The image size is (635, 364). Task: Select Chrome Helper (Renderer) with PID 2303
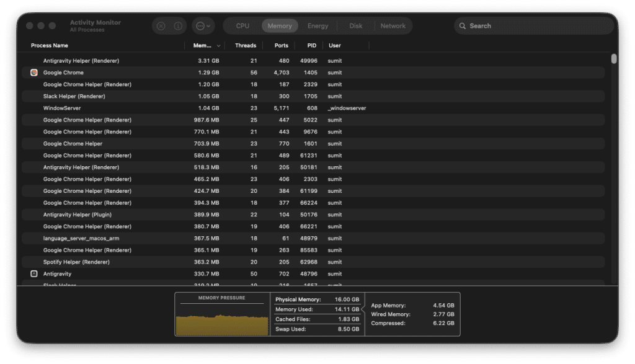point(313,179)
